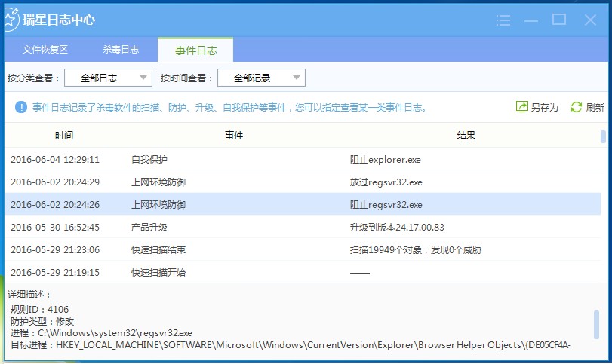
Task: Select the row 2016-05-29 21:23:06
Action: pos(303,249)
